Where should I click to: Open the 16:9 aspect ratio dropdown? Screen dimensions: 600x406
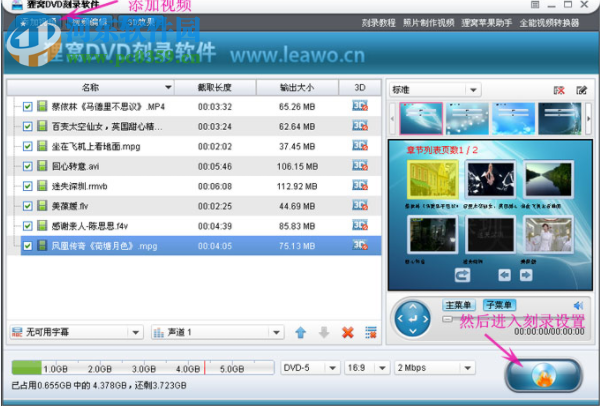click(x=367, y=368)
